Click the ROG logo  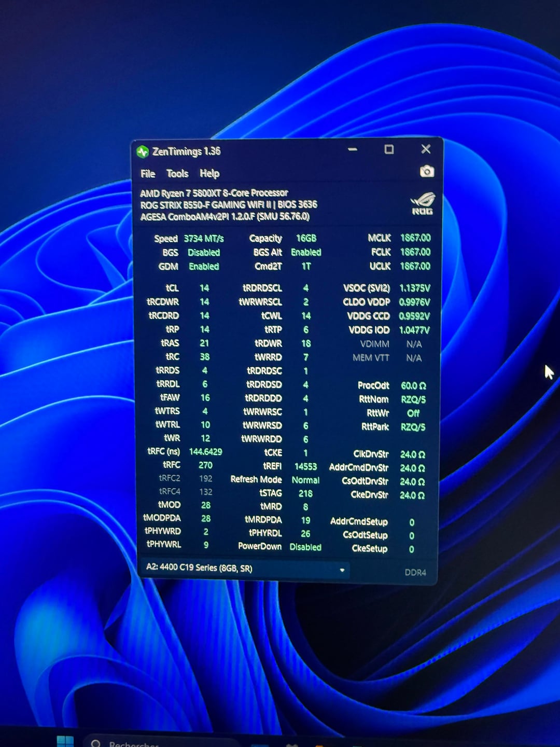click(423, 203)
